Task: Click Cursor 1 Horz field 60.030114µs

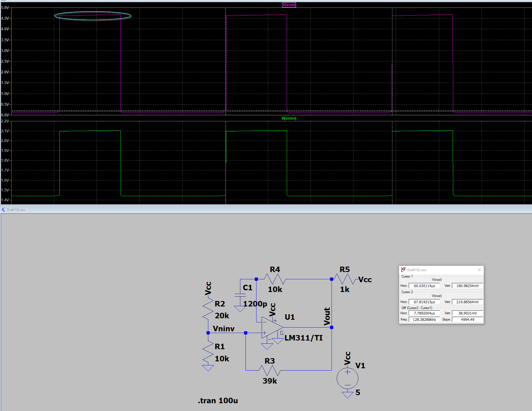Action: pyautogui.click(x=424, y=286)
